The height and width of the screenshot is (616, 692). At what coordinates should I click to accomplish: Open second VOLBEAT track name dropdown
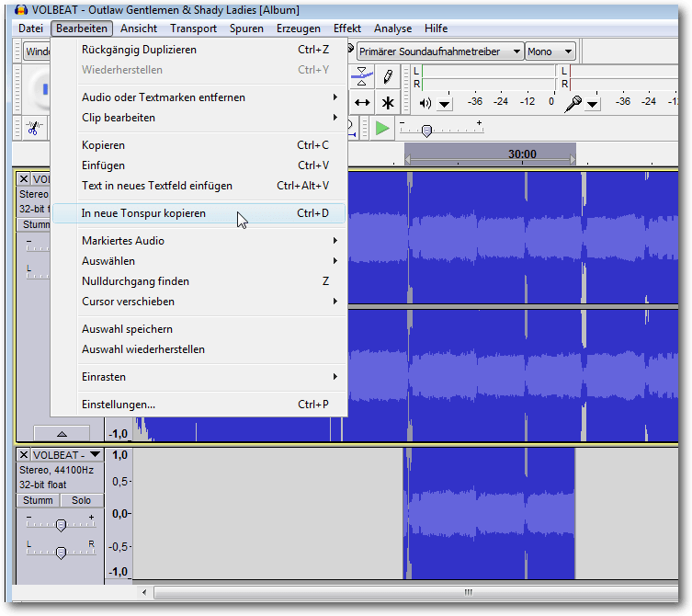[x=95, y=454]
